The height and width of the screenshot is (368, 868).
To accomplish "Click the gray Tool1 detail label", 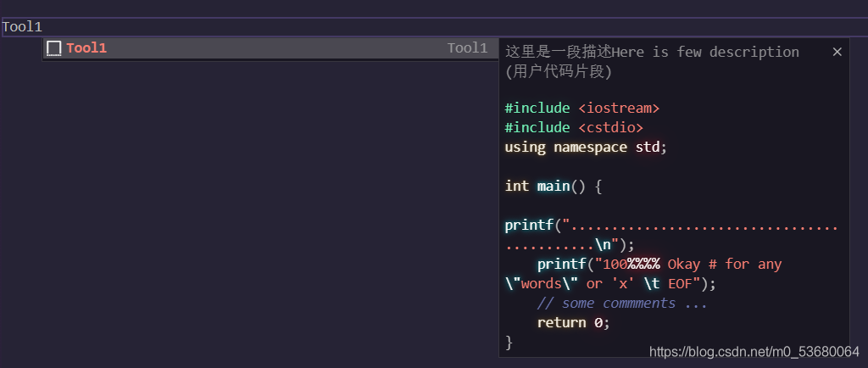I will tap(467, 48).
